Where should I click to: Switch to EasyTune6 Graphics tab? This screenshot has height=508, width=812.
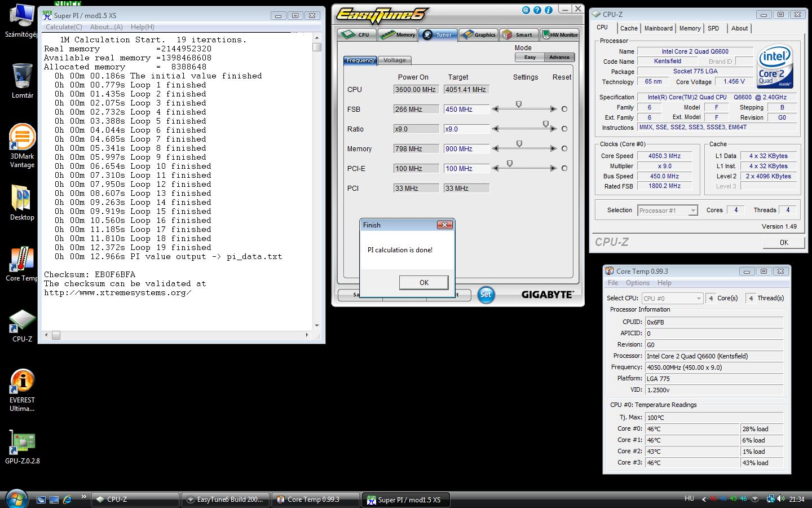coord(478,34)
